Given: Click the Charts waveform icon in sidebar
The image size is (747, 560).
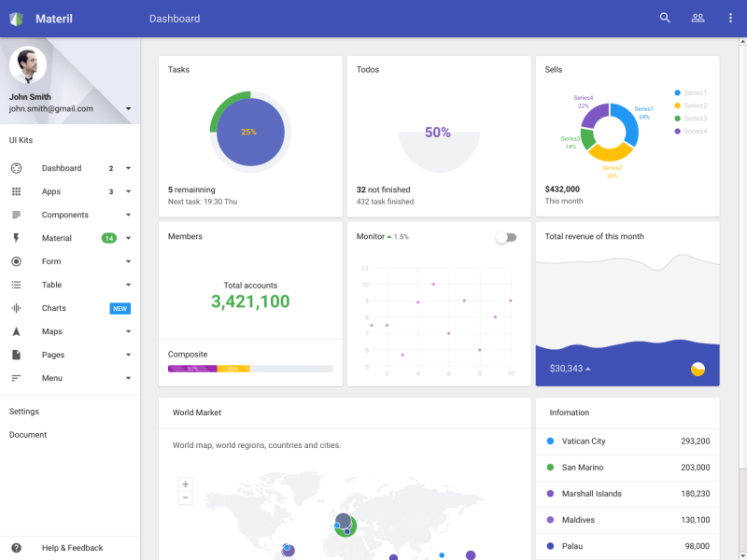Looking at the screenshot, I should tap(16, 308).
